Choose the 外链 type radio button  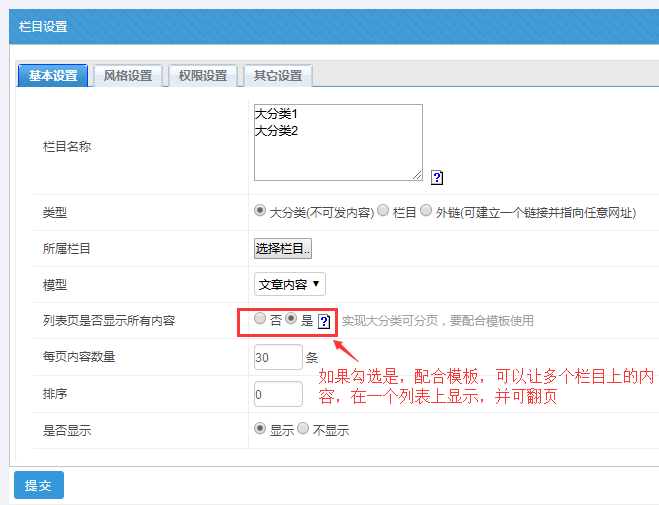pyautogui.click(x=426, y=211)
